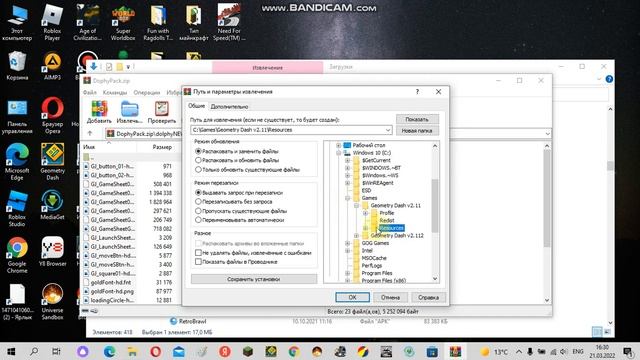Viewport: 640px width, 360px height.
Task: Expand the Geometry Dash v2.112 tree node
Action: click(x=356, y=236)
